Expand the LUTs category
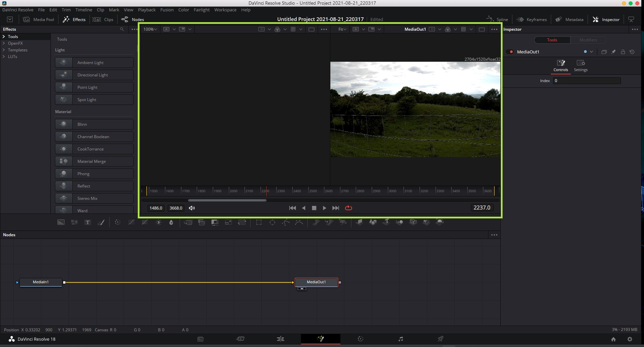 coord(4,57)
